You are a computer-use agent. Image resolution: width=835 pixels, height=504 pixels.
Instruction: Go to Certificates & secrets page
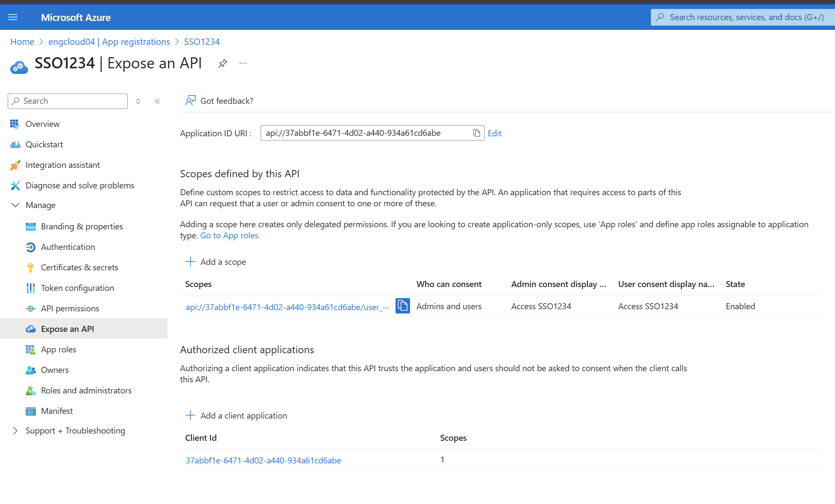click(79, 267)
